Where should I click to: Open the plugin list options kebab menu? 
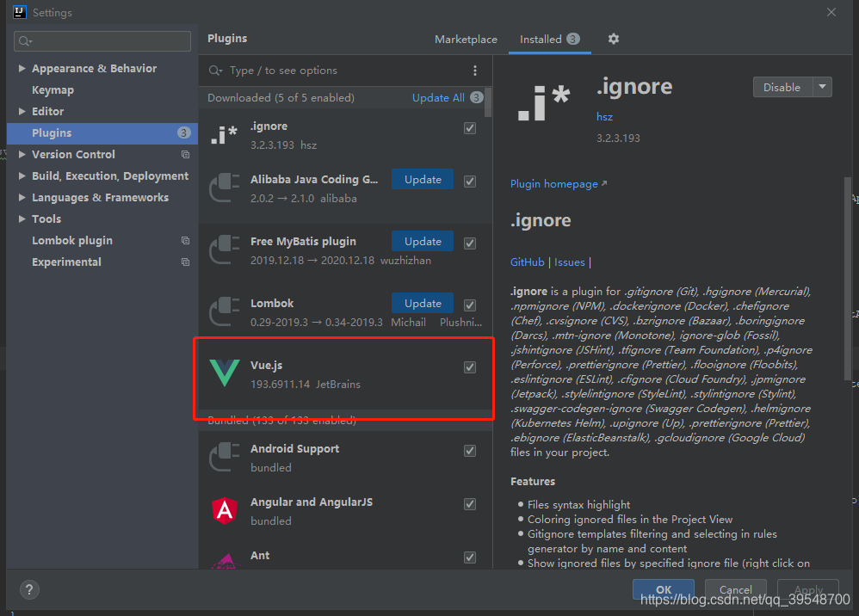475,71
